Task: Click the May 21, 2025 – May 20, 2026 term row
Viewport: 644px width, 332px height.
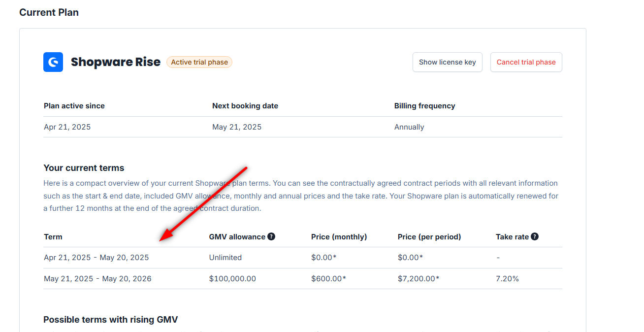Action: tap(303, 279)
